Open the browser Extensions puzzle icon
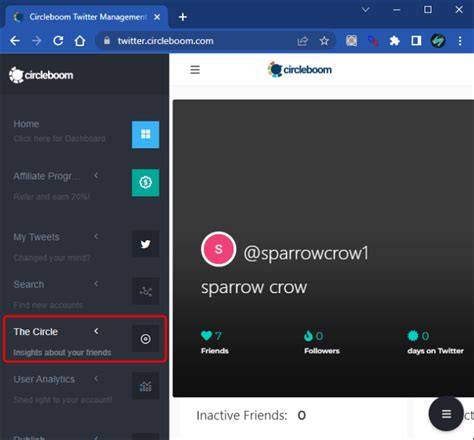The image size is (474, 440). (394, 41)
